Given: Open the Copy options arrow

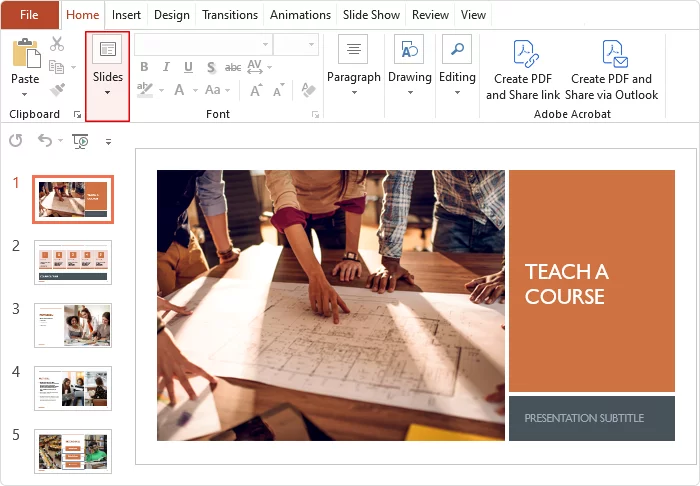Looking at the screenshot, I should [x=73, y=67].
